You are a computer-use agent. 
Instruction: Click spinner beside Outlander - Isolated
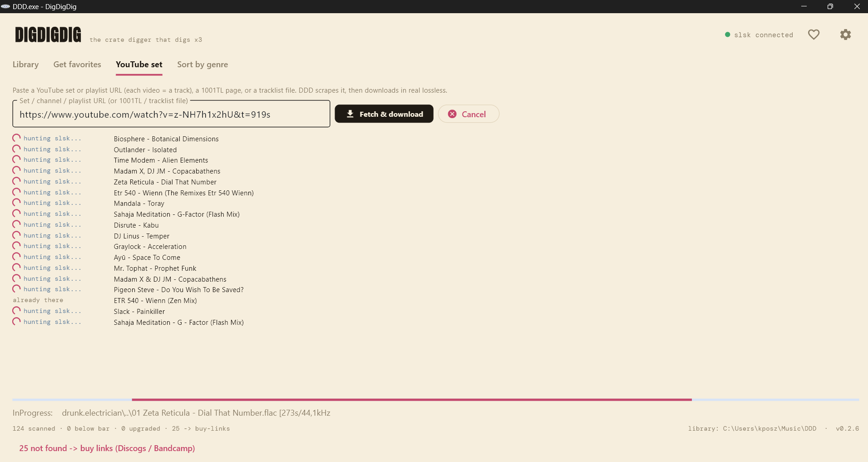point(17,149)
